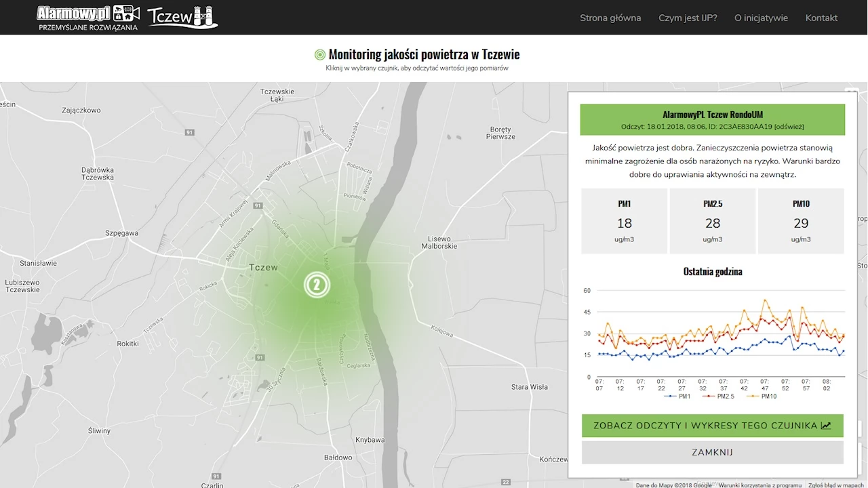Open the Strona główna menu item

tap(610, 18)
